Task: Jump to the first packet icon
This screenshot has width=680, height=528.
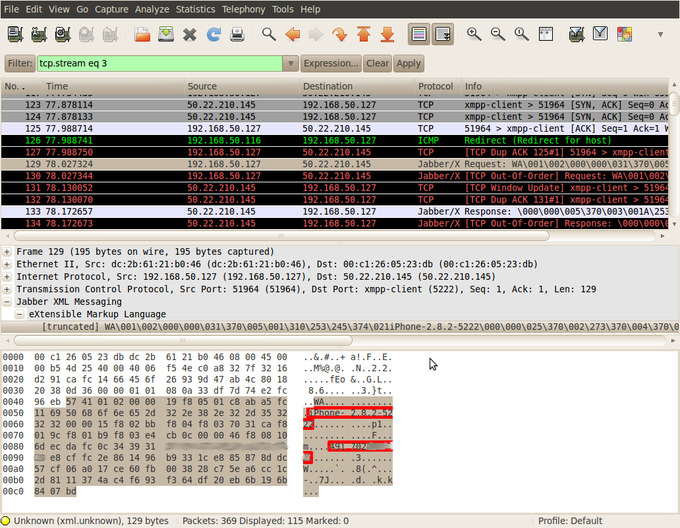Action: (363, 34)
